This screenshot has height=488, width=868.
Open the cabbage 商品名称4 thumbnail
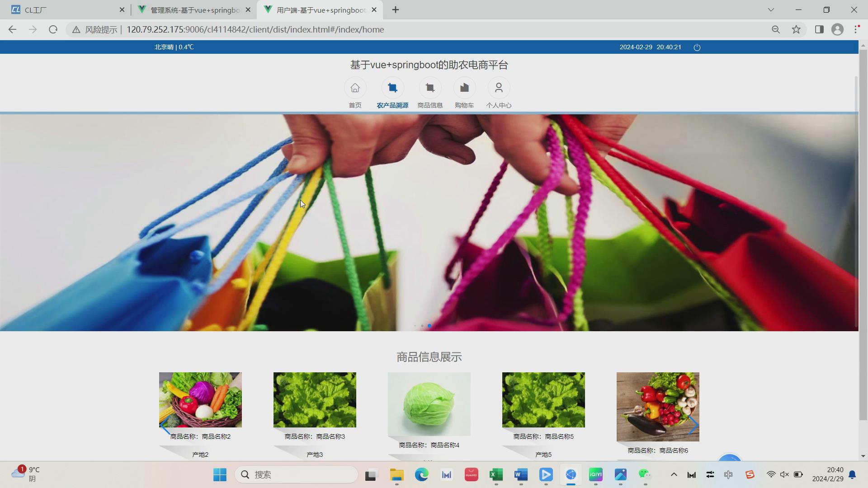[x=429, y=404]
